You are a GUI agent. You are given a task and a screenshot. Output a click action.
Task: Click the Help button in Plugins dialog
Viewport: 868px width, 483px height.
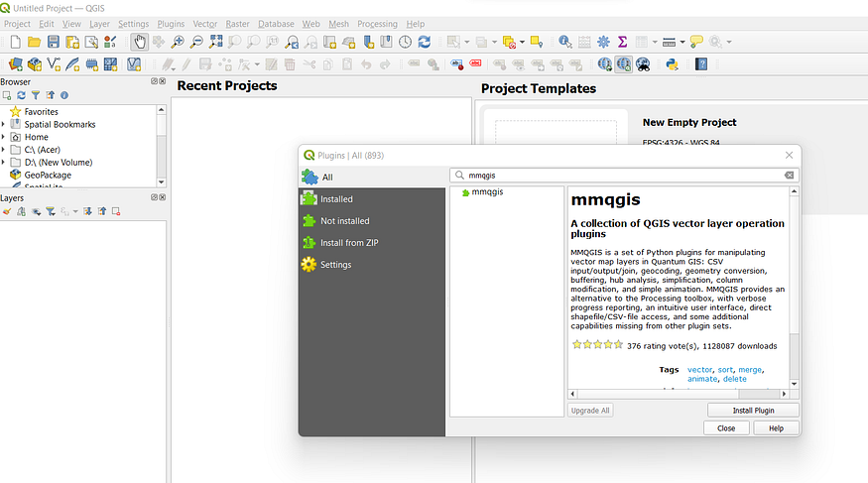point(776,428)
